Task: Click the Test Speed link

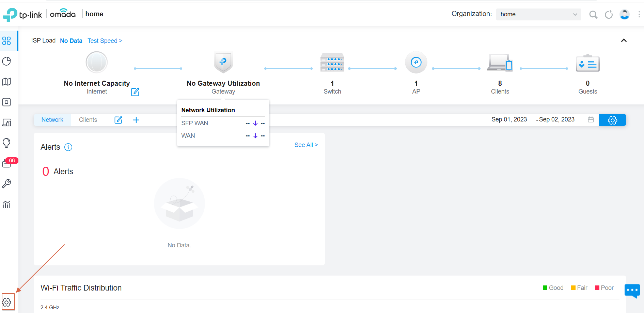Action: [105, 41]
